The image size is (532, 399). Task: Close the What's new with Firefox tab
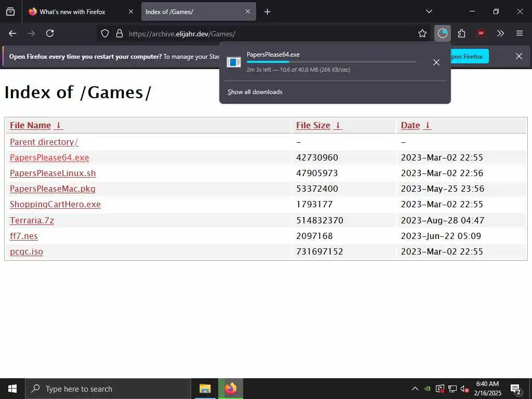coord(131,11)
